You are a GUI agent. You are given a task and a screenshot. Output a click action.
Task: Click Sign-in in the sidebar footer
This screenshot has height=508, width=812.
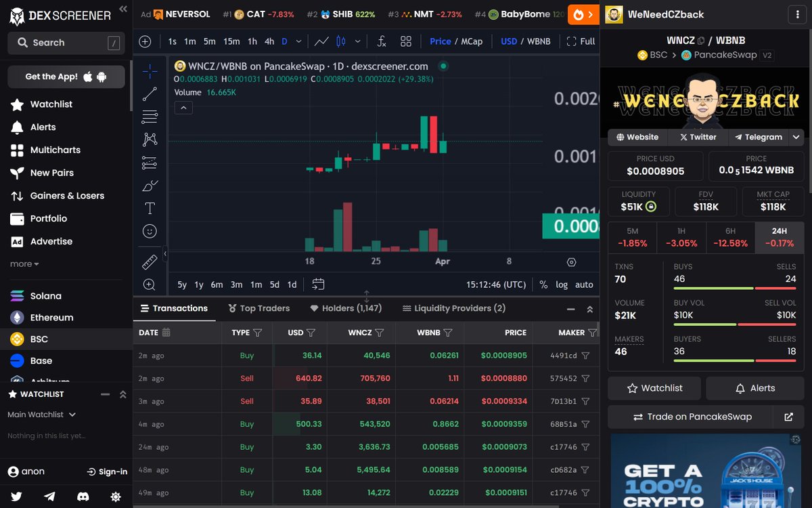[108, 471]
